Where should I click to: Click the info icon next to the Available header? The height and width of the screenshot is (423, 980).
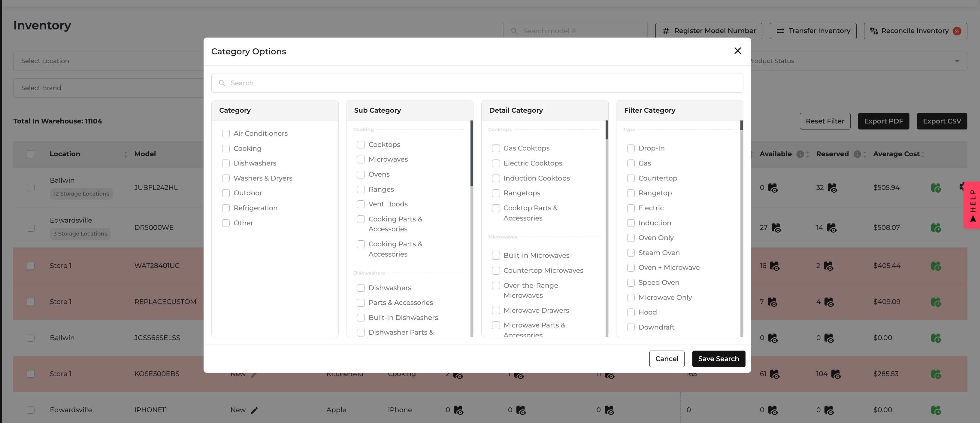800,154
